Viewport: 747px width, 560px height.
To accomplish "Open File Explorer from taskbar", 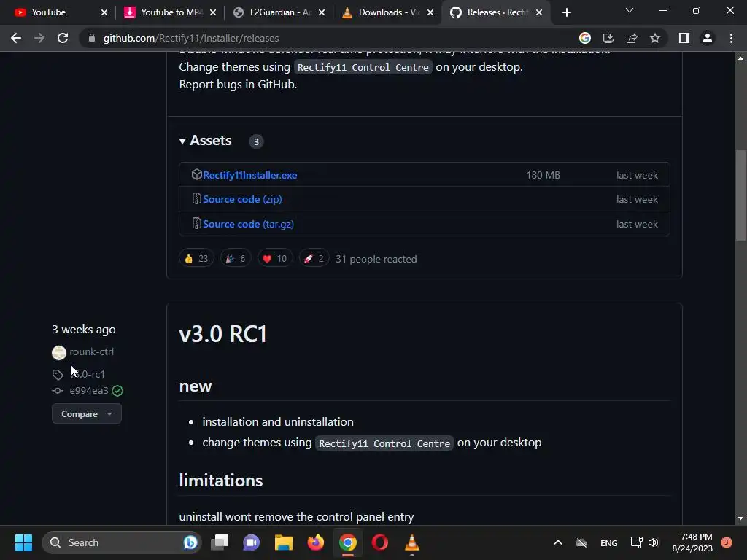I will tap(284, 542).
